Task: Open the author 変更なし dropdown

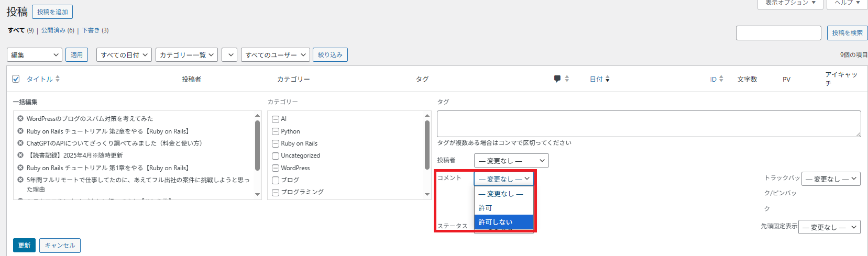Action: [x=511, y=161]
